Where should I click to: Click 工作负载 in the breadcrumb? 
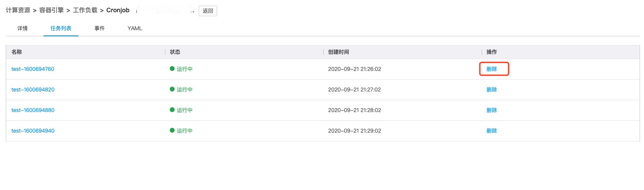pos(85,10)
